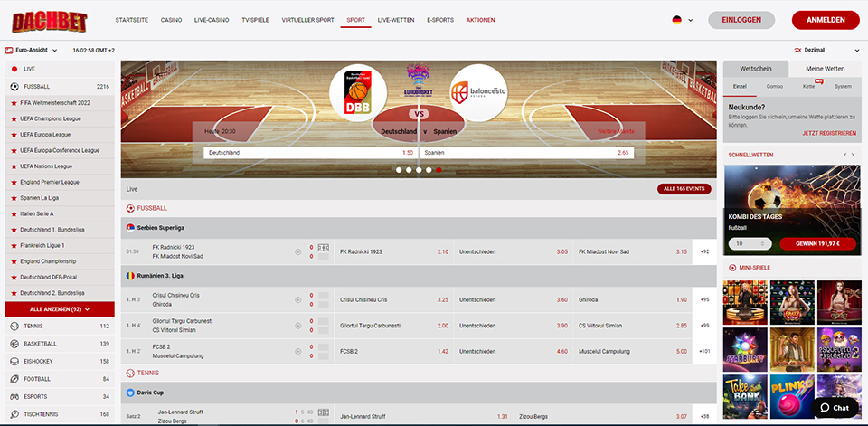Open pitch view icon for FK Radnicki match
This screenshot has width=868, height=426.
pyautogui.click(x=324, y=247)
